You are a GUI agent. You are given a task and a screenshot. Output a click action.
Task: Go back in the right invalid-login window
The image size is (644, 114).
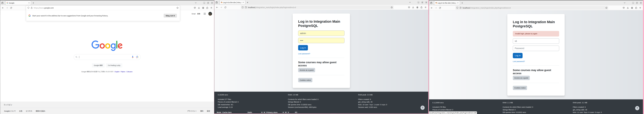432,8
